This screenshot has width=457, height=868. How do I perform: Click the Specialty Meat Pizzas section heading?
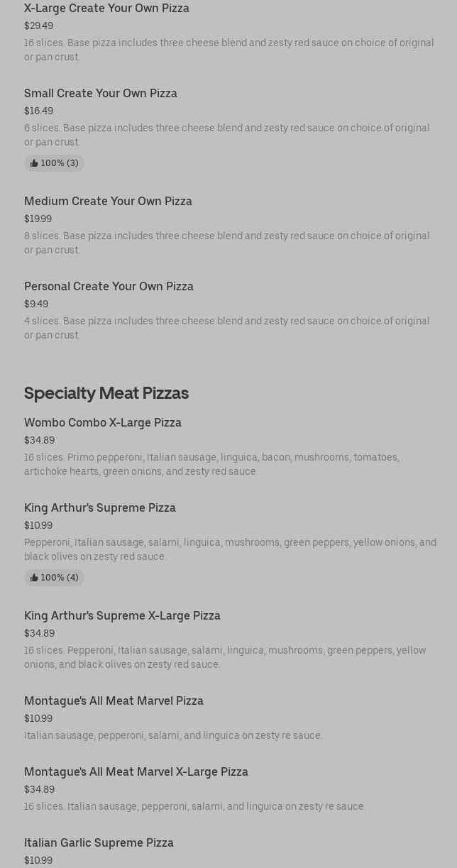[106, 392]
